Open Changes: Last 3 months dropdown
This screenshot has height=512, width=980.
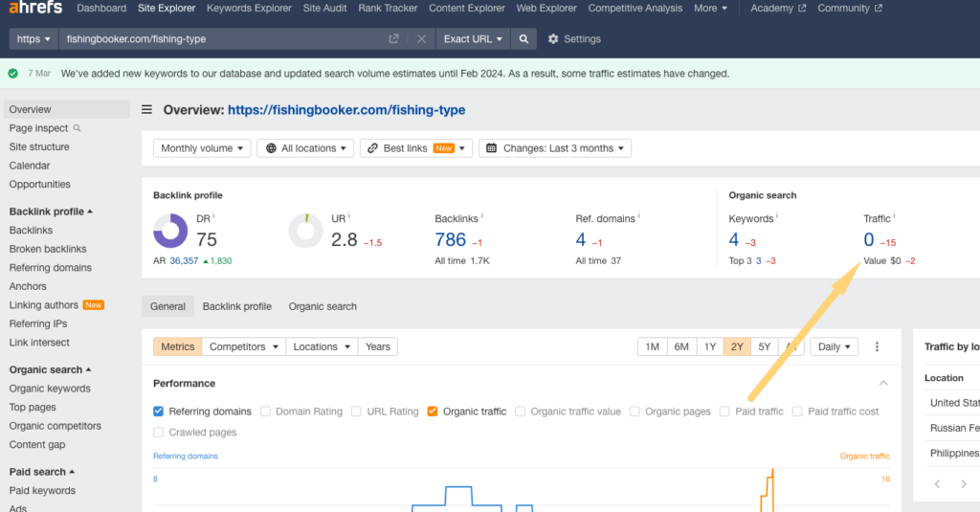coord(555,148)
